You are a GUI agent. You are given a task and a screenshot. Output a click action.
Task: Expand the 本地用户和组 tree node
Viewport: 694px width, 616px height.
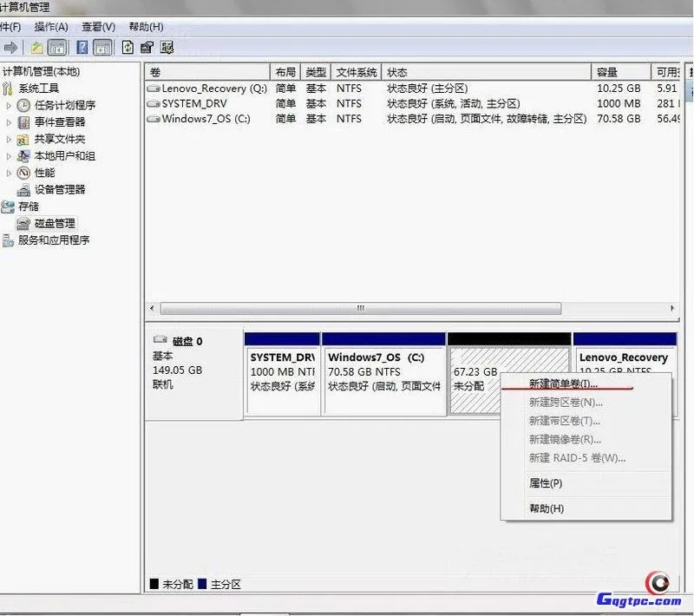9,156
